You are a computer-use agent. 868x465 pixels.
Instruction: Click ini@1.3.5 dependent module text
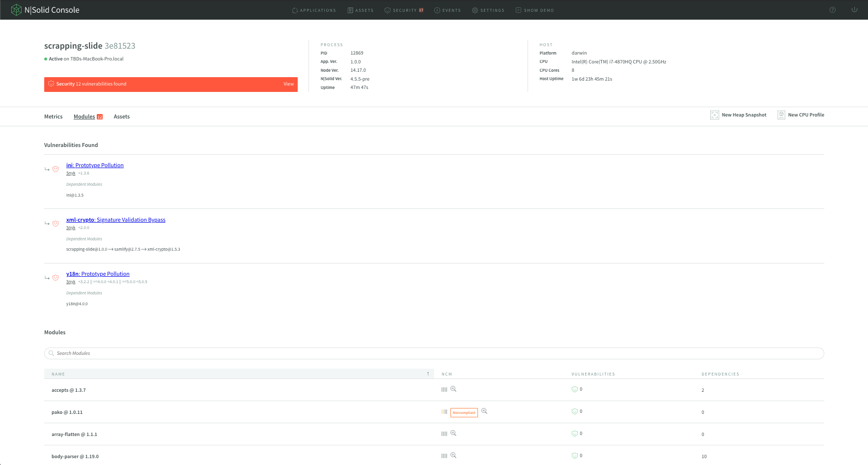[x=75, y=195]
